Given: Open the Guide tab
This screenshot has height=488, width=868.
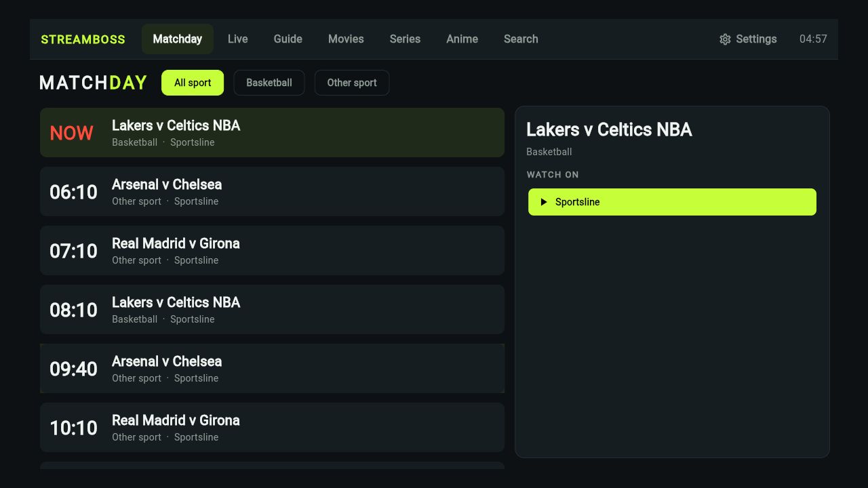Looking at the screenshot, I should coord(288,39).
